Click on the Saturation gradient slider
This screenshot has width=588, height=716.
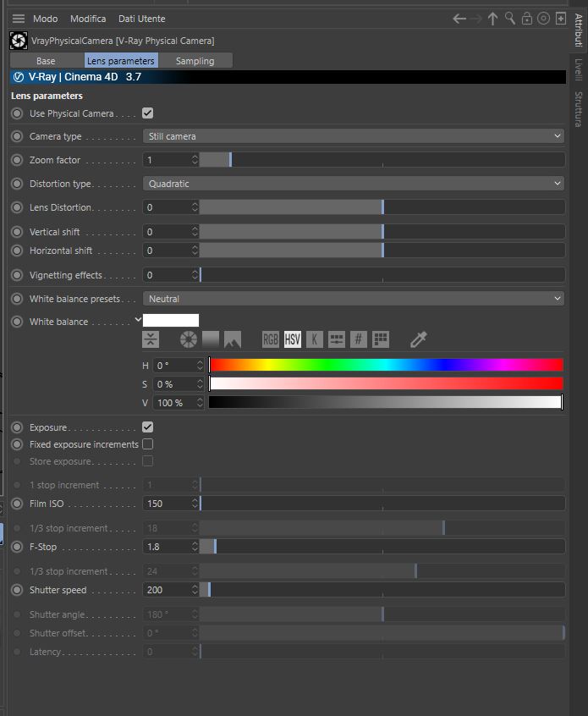tap(386, 383)
